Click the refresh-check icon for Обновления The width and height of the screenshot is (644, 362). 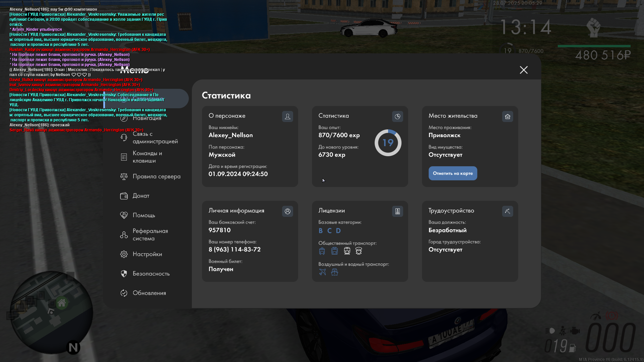tap(124, 293)
